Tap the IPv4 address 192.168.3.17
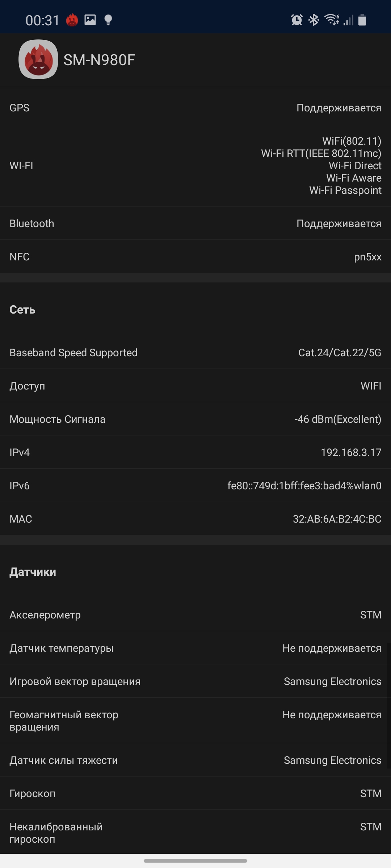 coord(351,452)
